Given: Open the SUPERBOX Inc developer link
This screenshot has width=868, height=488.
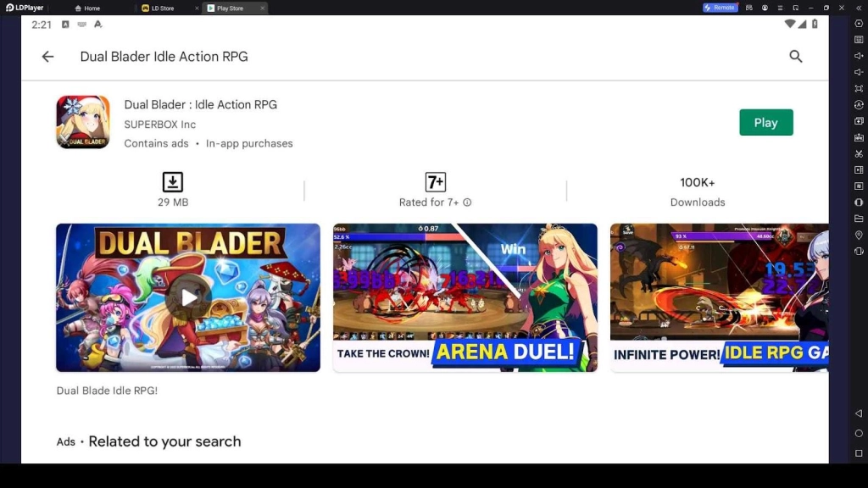Looking at the screenshot, I should click(x=160, y=125).
